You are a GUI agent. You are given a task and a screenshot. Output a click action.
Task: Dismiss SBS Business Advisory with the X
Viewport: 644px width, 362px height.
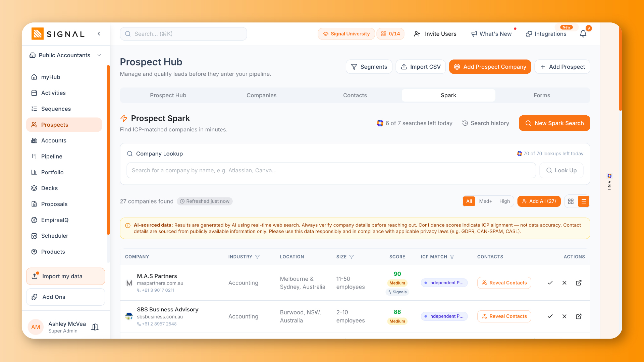tap(565, 316)
